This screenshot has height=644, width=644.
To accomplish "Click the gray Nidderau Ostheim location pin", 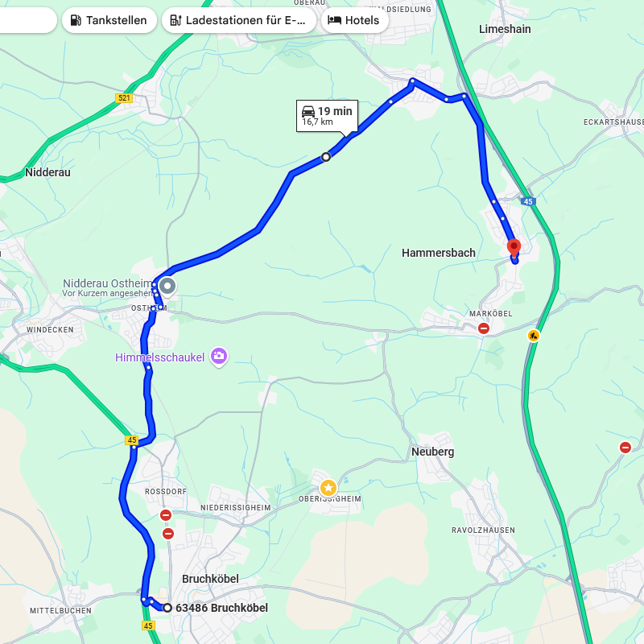I will 167,287.
